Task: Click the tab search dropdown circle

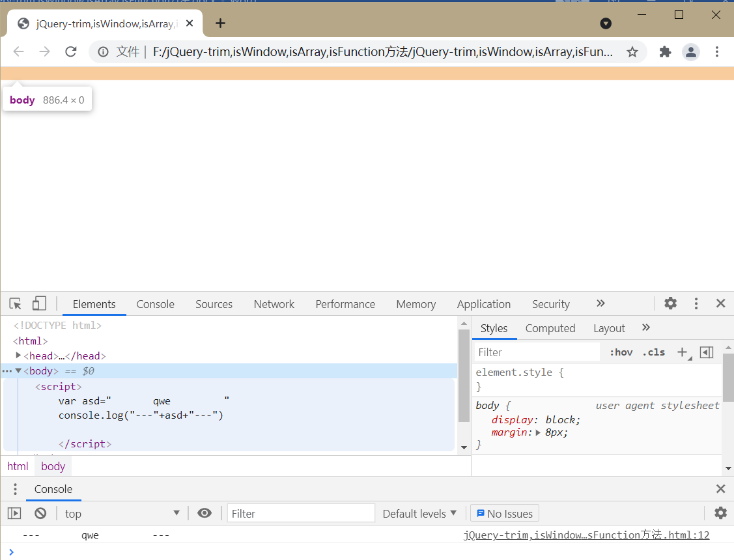Action: 606,23
